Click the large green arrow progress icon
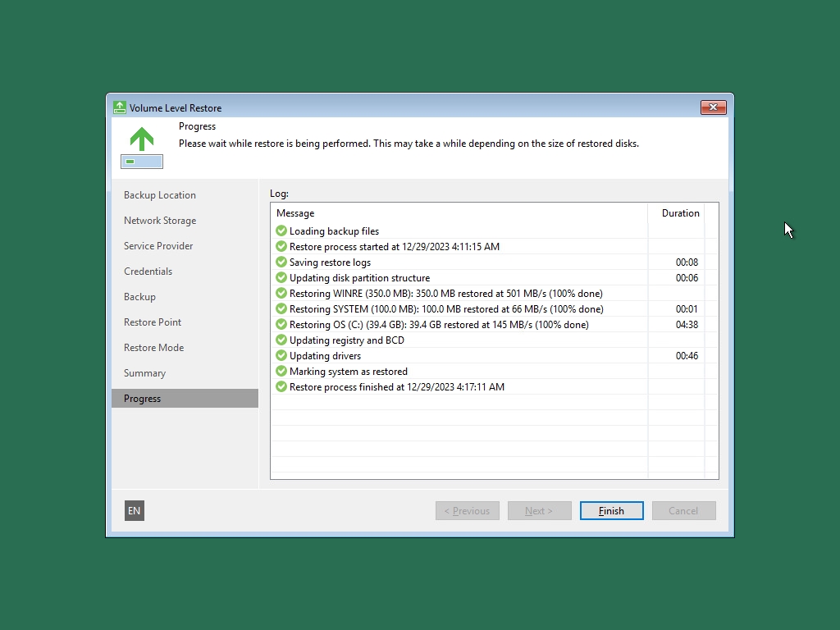 tap(142, 139)
